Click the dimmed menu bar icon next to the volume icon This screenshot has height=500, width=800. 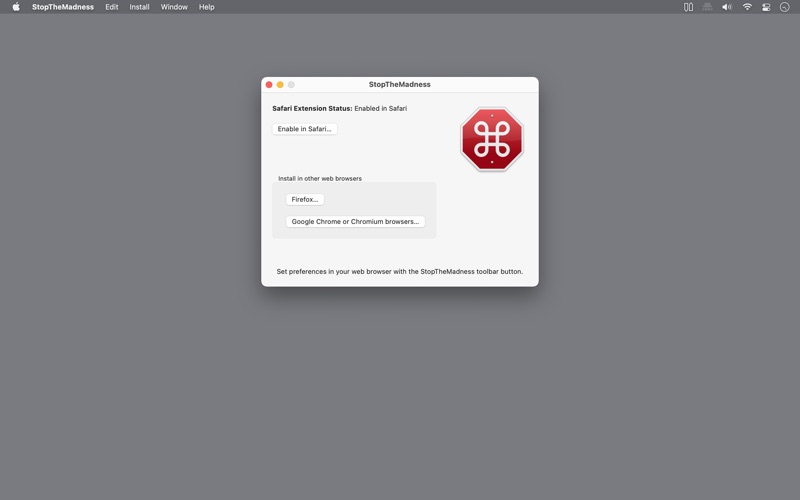coord(707,7)
